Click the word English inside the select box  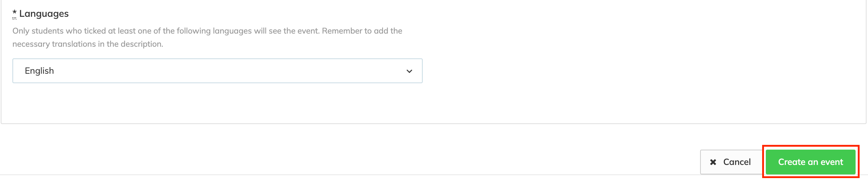tap(39, 71)
